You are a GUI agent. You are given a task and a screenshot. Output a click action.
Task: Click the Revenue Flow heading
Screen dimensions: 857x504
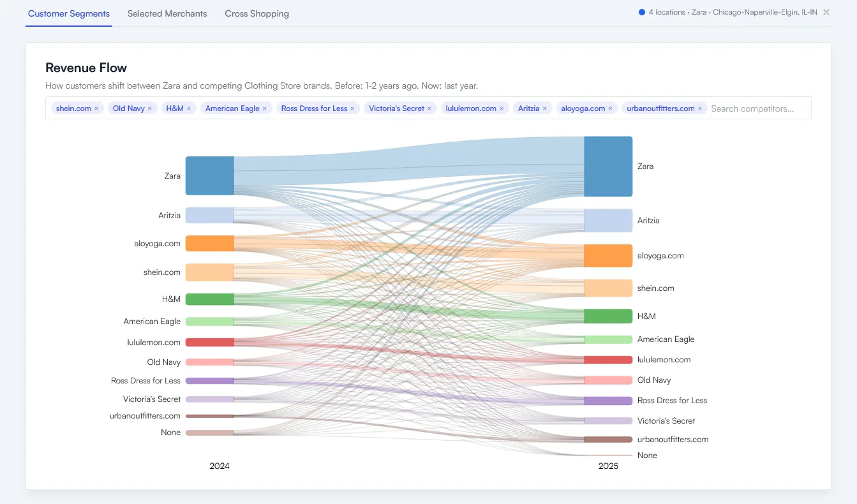pyautogui.click(x=86, y=68)
